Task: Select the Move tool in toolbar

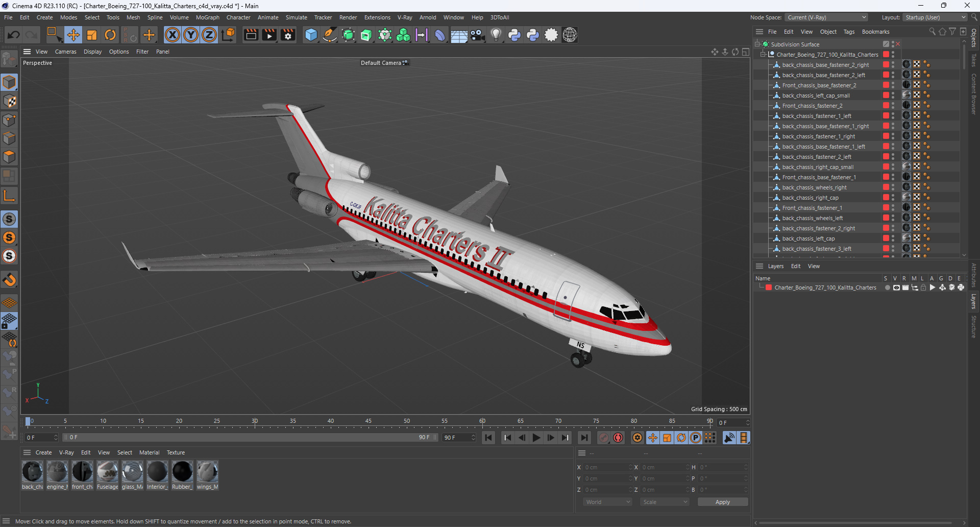Action: tap(73, 35)
